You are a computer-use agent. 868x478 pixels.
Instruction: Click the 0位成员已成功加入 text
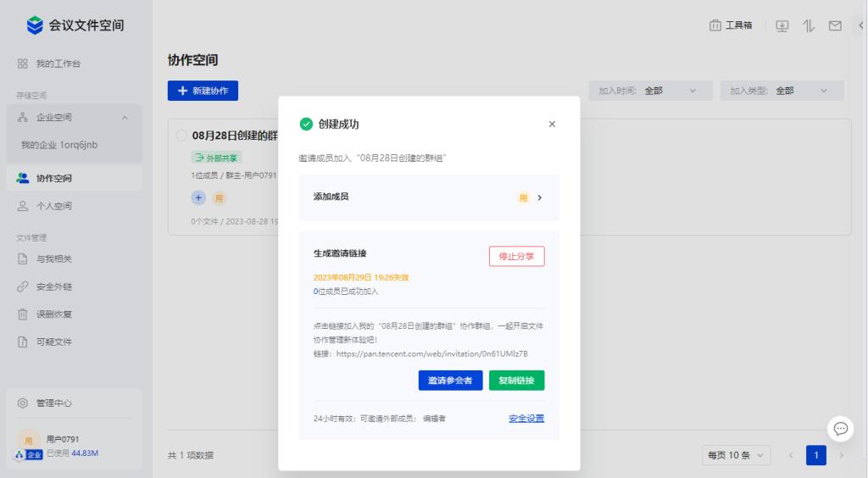click(x=346, y=291)
